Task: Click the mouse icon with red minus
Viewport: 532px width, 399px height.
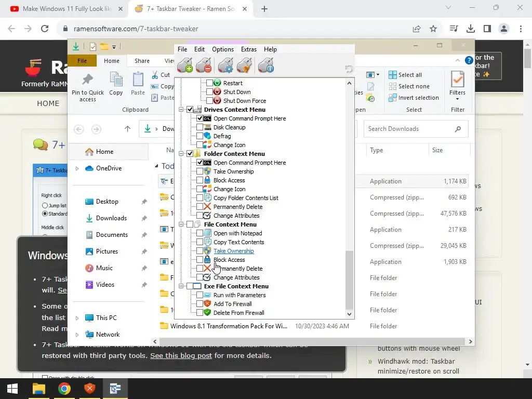Action: pyautogui.click(x=204, y=65)
